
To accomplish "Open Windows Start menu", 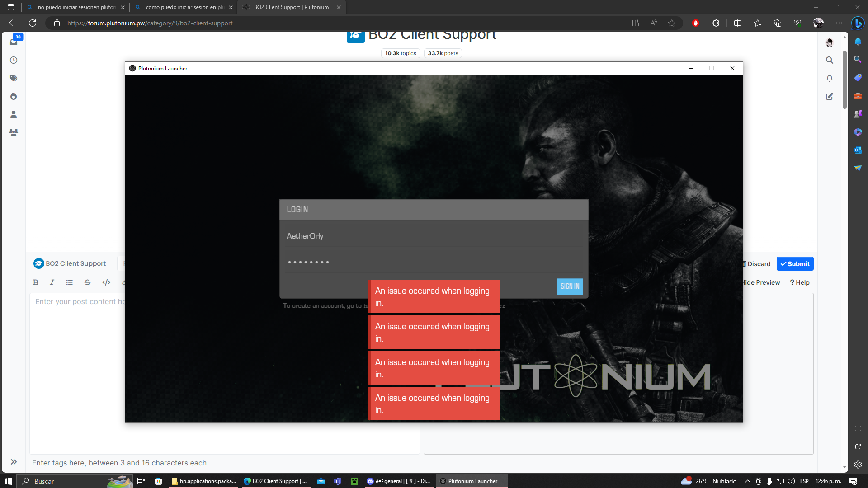I will click(x=8, y=481).
